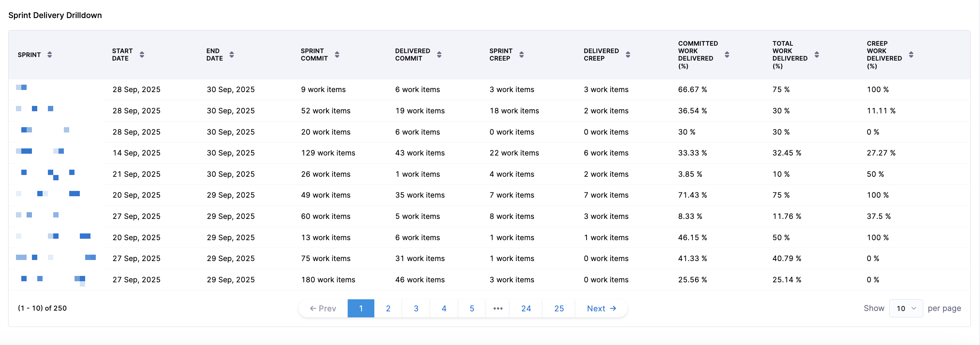Open page 24 of sprint list
The width and height of the screenshot is (980, 345).
pyautogui.click(x=526, y=308)
